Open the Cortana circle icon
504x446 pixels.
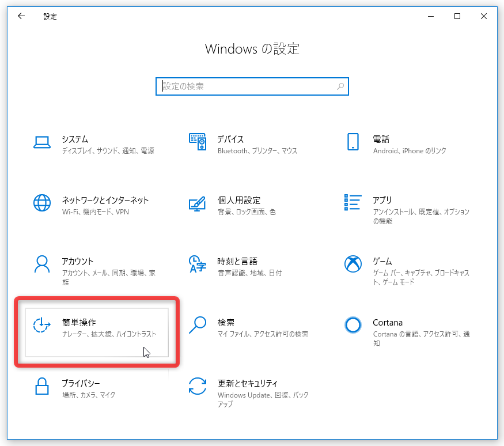(353, 325)
